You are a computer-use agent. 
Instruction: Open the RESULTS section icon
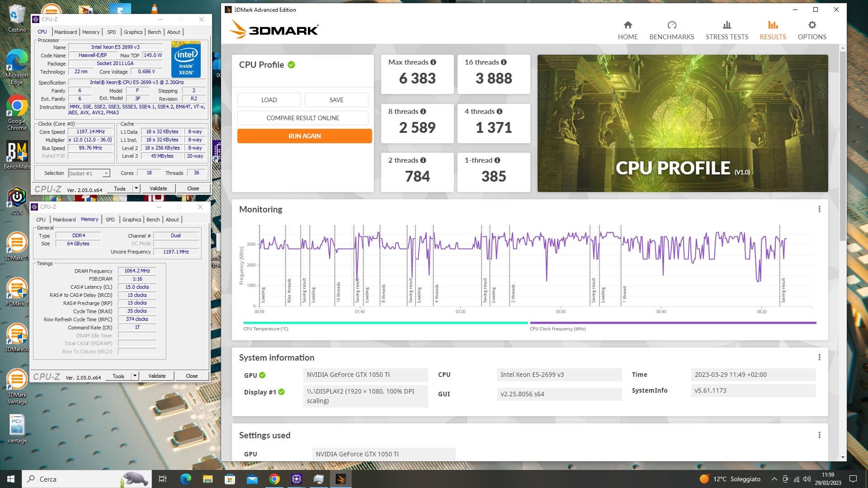(773, 25)
